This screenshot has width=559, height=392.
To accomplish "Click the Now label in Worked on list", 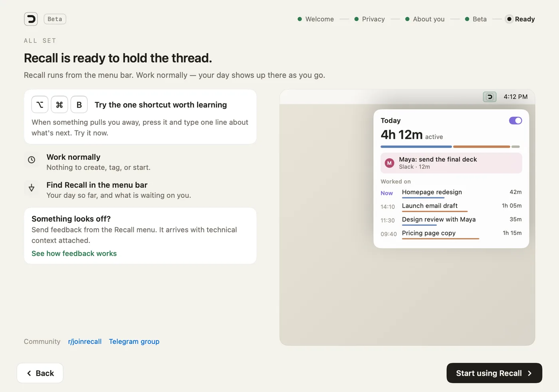I will coord(387,193).
